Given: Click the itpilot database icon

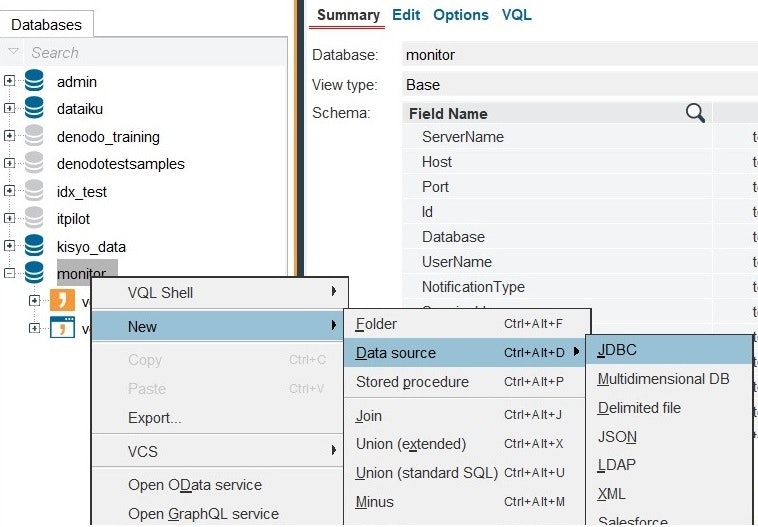Looking at the screenshot, I should pos(34,218).
